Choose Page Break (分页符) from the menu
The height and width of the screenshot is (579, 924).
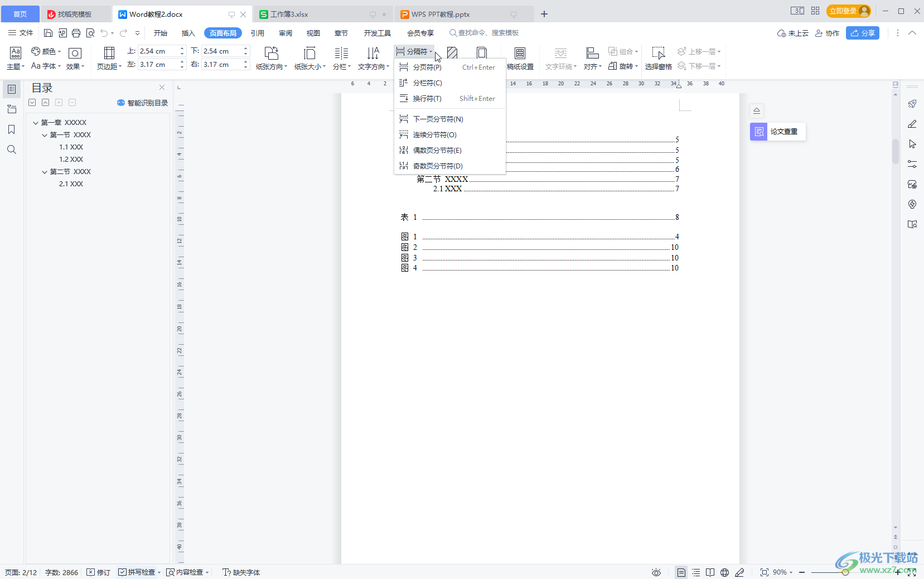point(450,67)
